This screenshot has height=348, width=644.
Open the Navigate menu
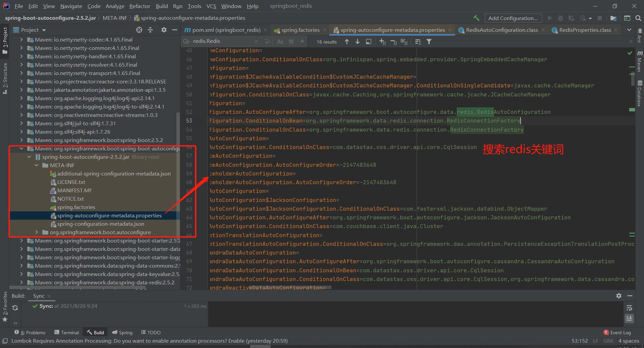[71, 6]
